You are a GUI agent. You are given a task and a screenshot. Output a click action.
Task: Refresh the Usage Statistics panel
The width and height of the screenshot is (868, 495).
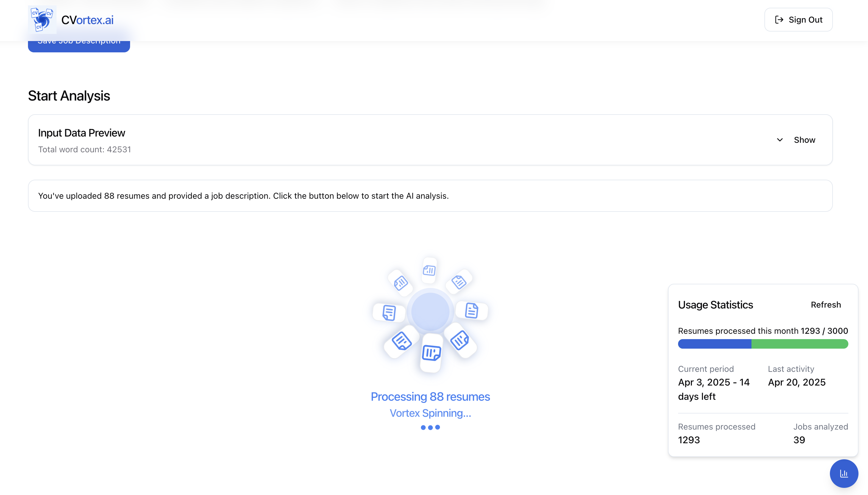tap(825, 305)
